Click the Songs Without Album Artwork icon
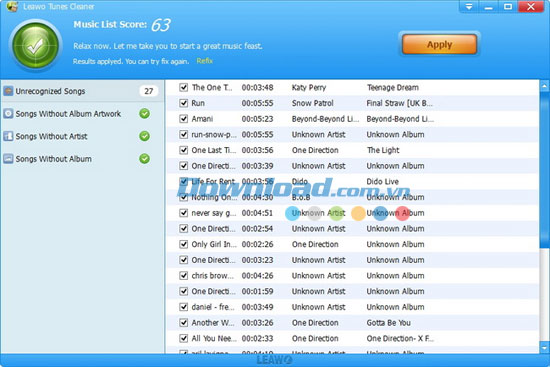This screenshot has width=550, height=367. pos(8,113)
